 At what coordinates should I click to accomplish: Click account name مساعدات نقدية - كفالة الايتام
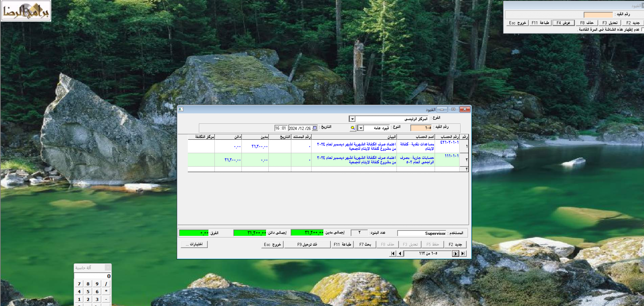[416, 146]
